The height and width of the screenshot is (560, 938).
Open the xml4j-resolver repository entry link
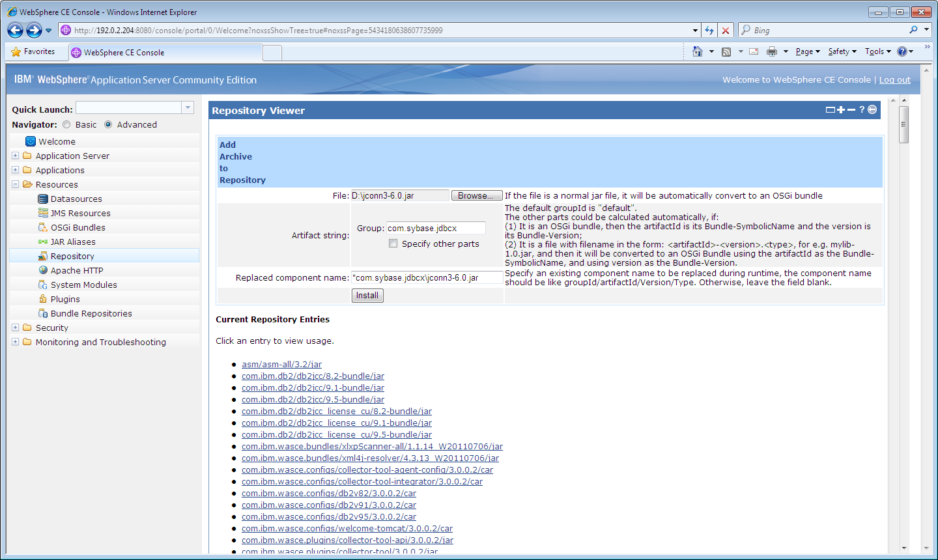point(370,458)
